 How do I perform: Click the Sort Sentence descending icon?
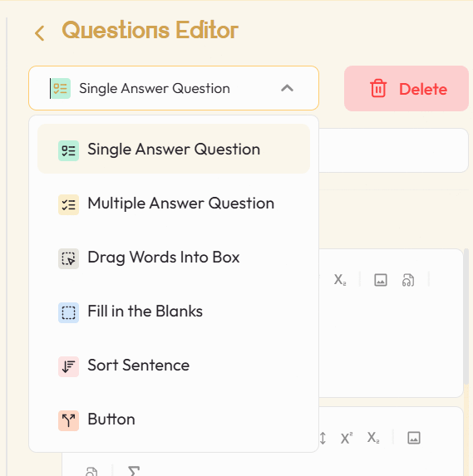point(68,366)
